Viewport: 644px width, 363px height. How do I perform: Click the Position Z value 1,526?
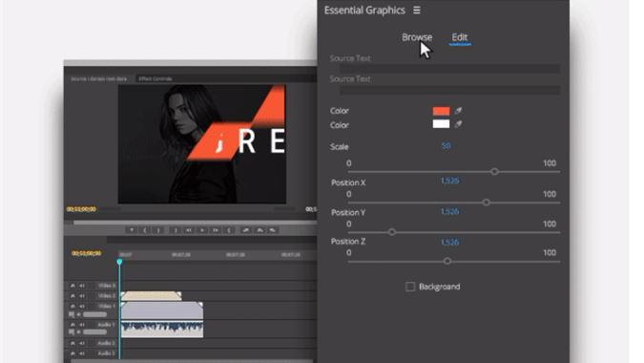tap(449, 242)
